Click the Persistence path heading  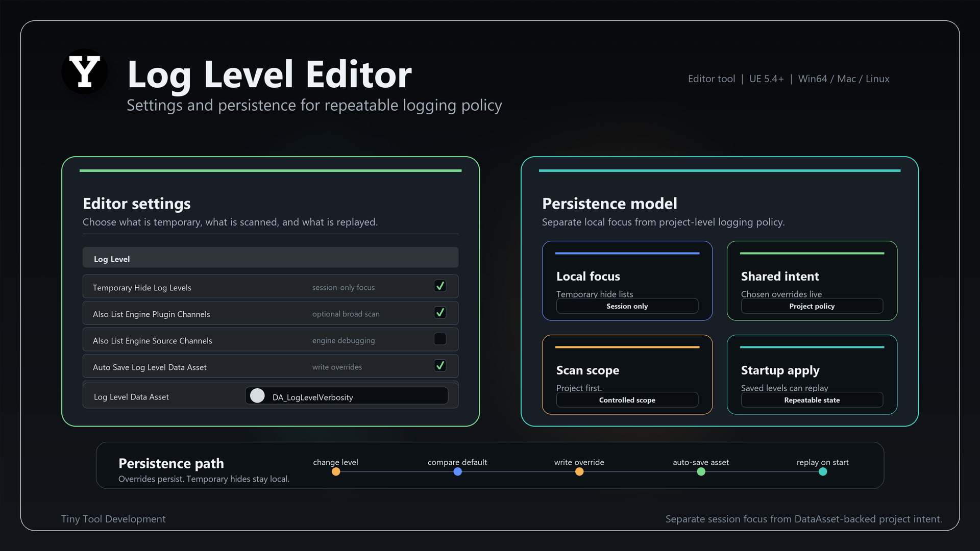click(171, 463)
